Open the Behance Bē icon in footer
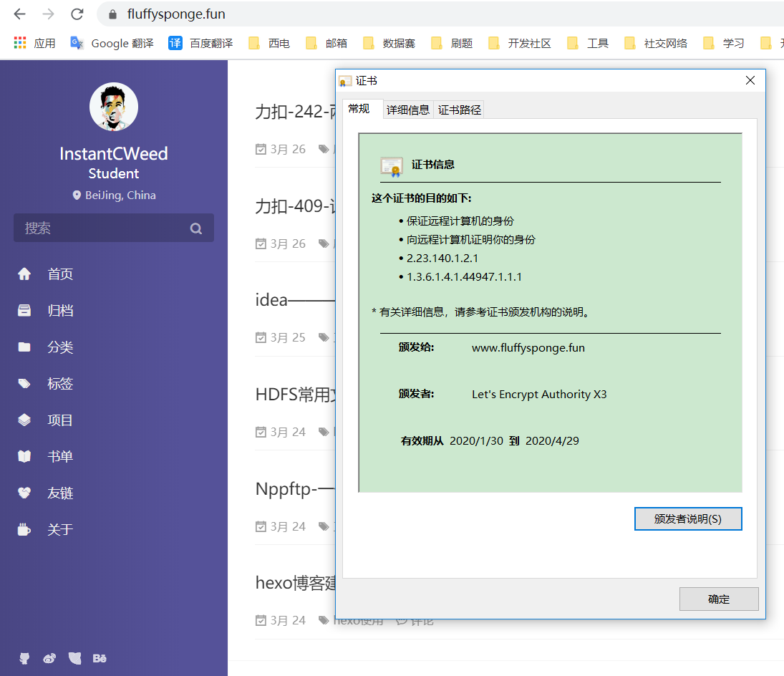 coord(100,659)
